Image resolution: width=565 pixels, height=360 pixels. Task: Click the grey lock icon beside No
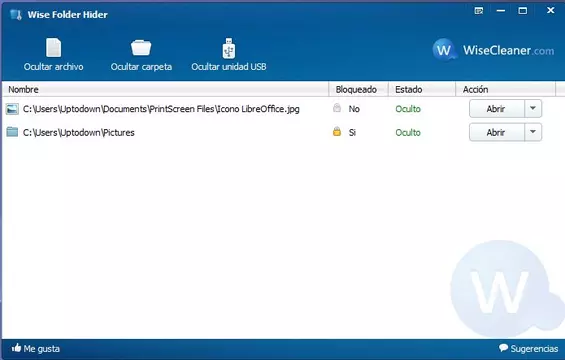pyautogui.click(x=337, y=108)
